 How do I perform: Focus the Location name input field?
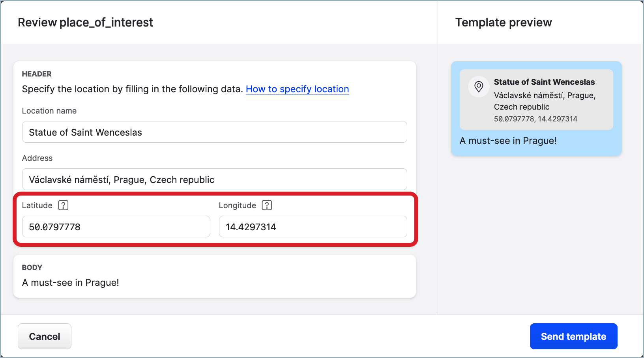[214, 132]
